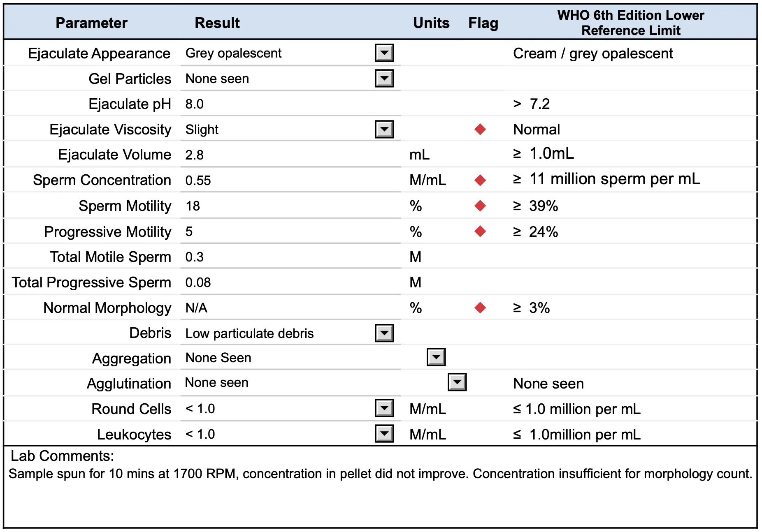Select the Normal Morphology N/A field
Image resolution: width=762 pixels, height=532 pixels.
pos(196,308)
